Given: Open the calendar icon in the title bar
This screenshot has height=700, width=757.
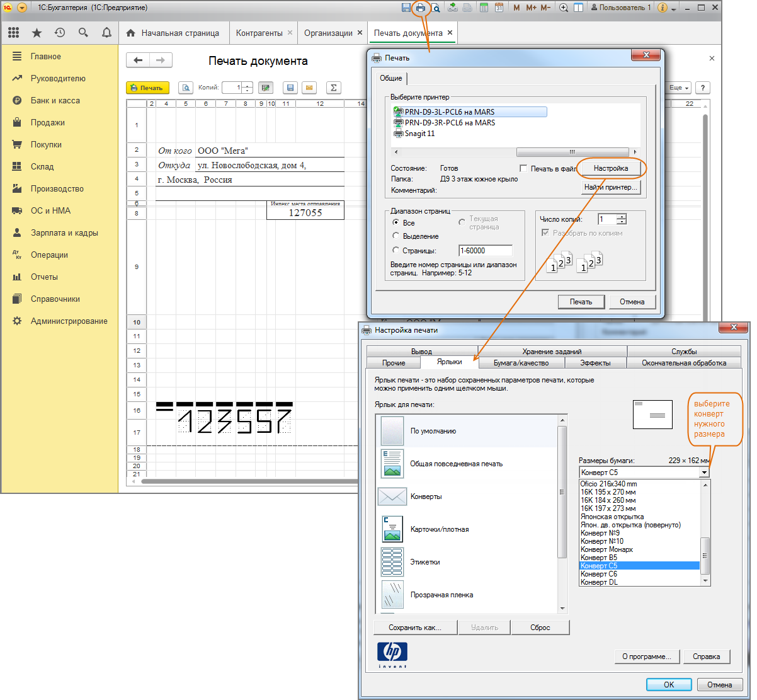Looking at the screenshot, I should click(499, 8).
